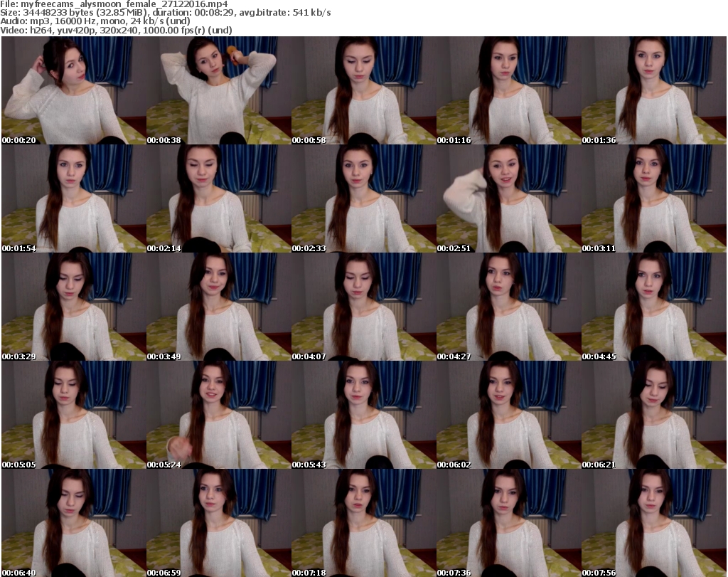Open the thumbnail at 00:00:58
Screen dimensions: 728x577
[363, 90]
